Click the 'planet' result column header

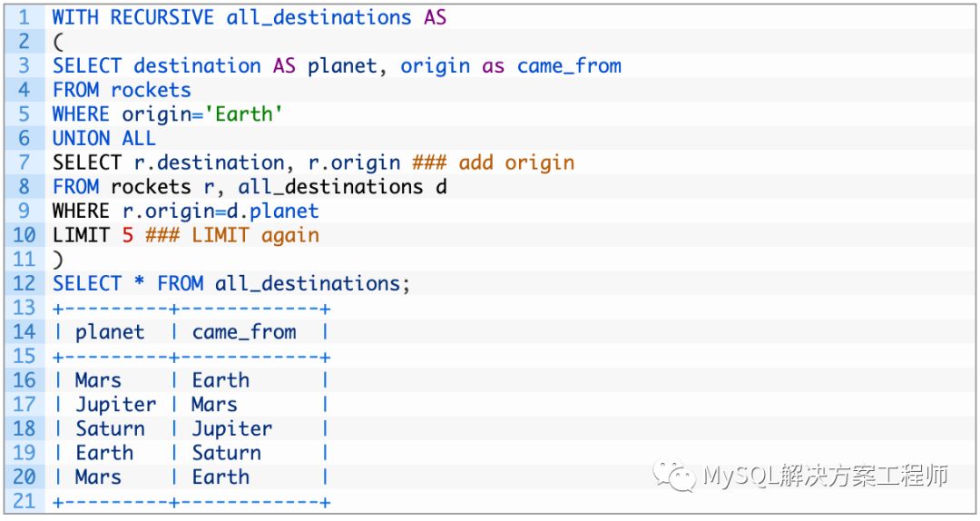(110, 332)
